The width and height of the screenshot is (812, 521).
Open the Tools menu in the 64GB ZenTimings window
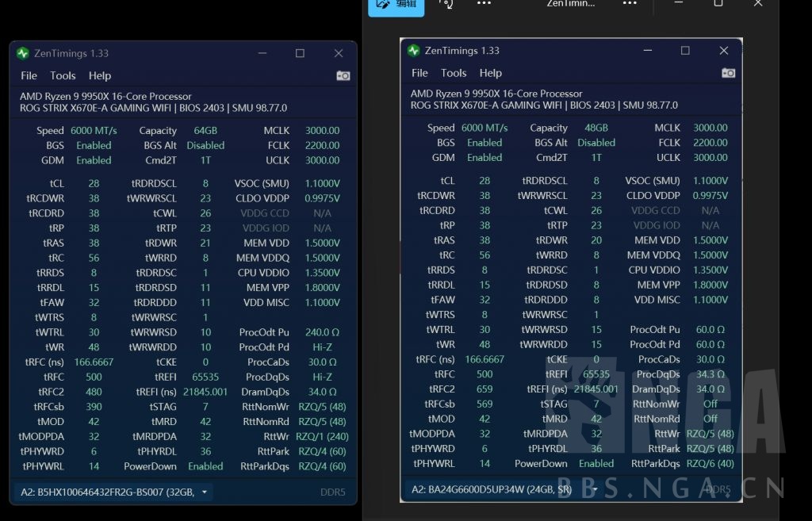(63, 76)
